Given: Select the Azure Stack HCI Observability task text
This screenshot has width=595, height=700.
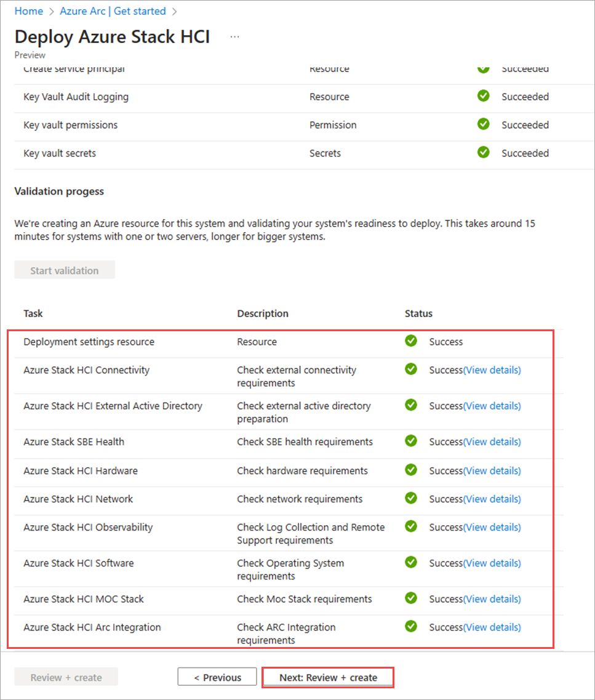Looking at the screenshot, I should (x=88, y=527).
